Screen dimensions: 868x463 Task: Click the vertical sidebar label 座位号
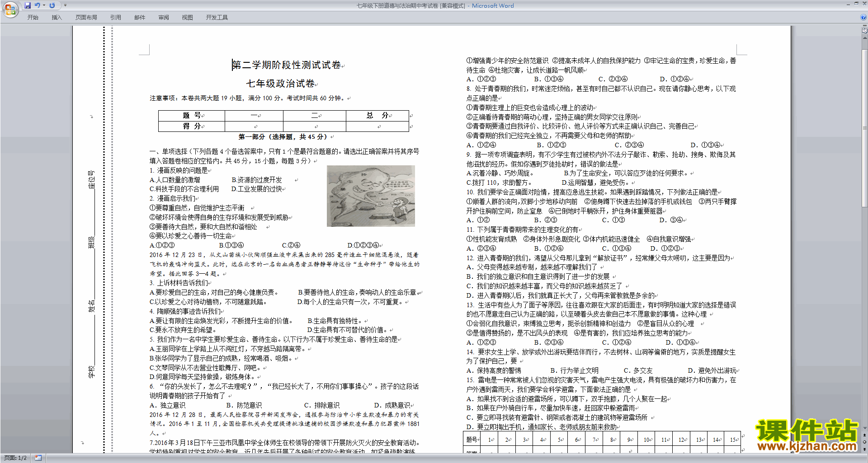(x=91, y=179)
